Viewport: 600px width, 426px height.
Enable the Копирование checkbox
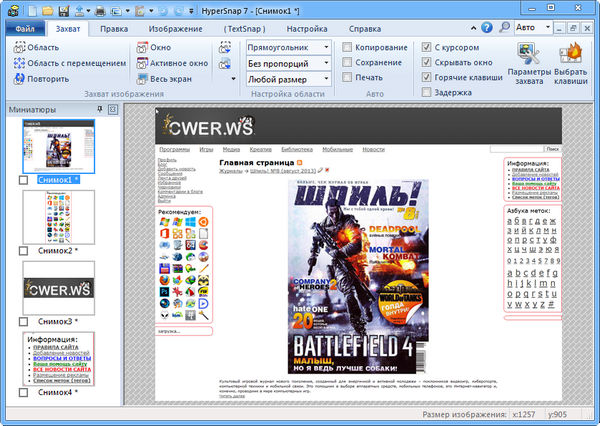coord(348,47)
